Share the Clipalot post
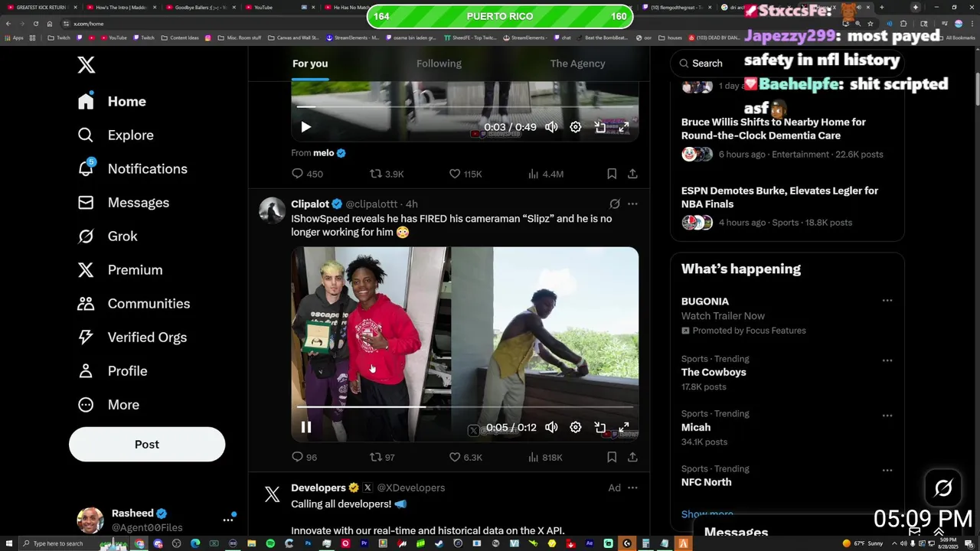 [x=632, y=457]
